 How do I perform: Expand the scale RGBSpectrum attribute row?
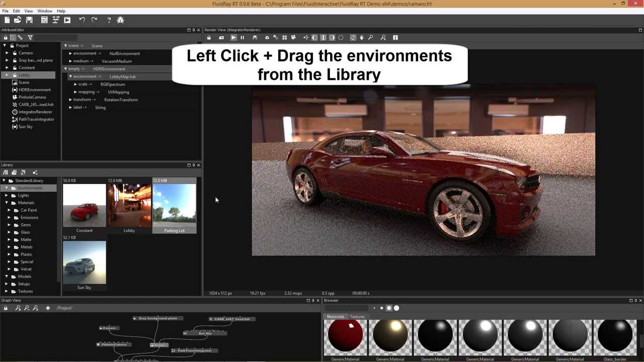click(x=75, y=84)
